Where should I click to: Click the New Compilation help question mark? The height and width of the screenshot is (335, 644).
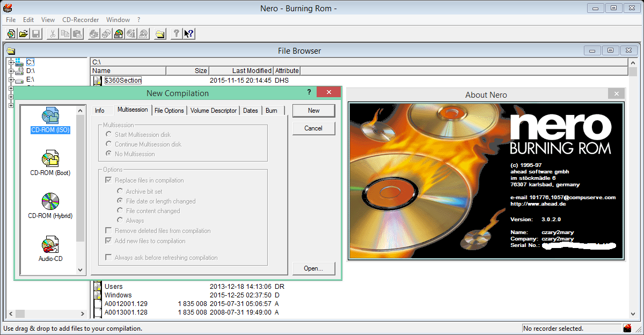pyautogui.click(x=309, y=92)
